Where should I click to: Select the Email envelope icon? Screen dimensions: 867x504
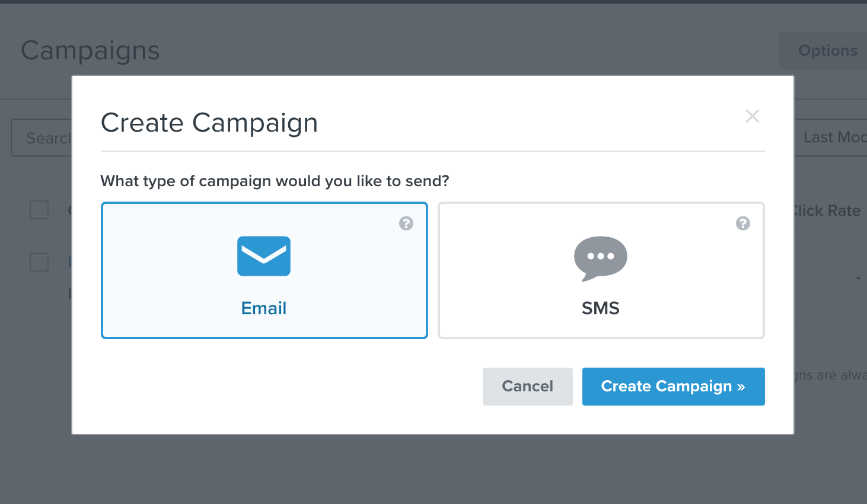264,256
